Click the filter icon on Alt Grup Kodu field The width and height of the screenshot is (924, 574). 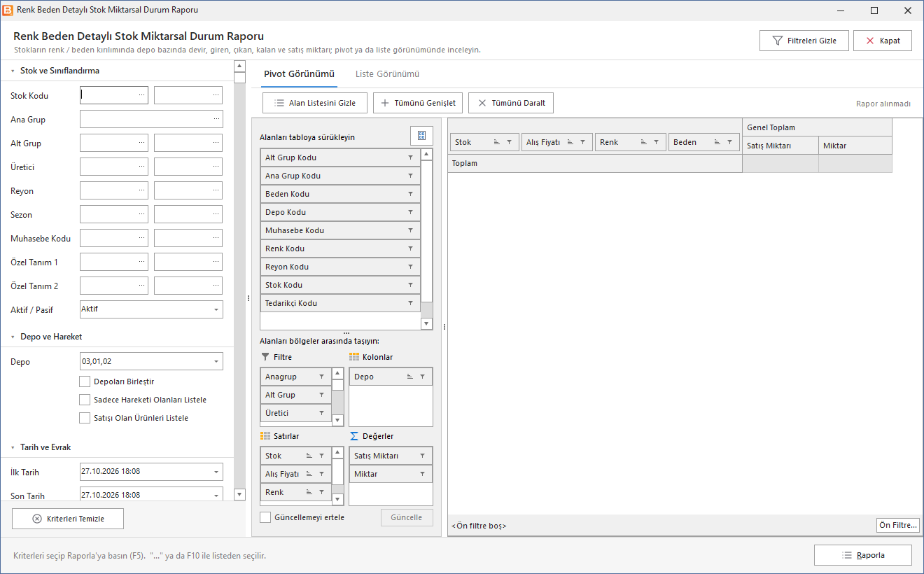410,157
